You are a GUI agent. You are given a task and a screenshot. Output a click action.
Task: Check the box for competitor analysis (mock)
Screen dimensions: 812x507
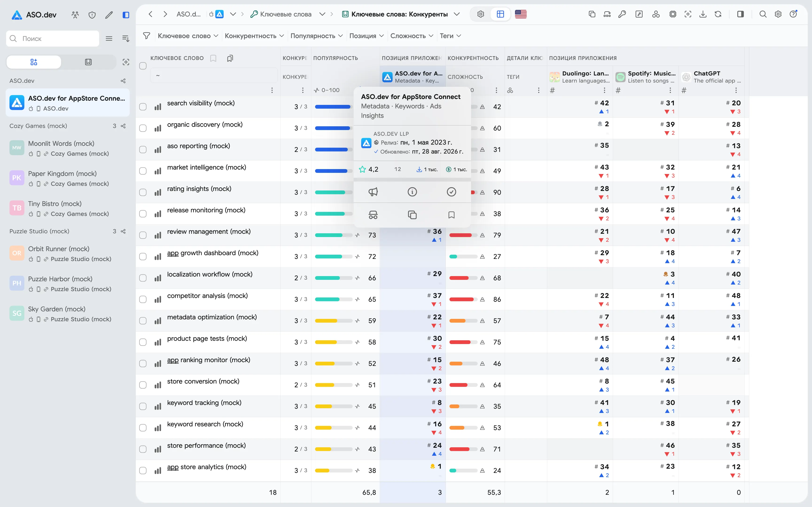point(143,299)
